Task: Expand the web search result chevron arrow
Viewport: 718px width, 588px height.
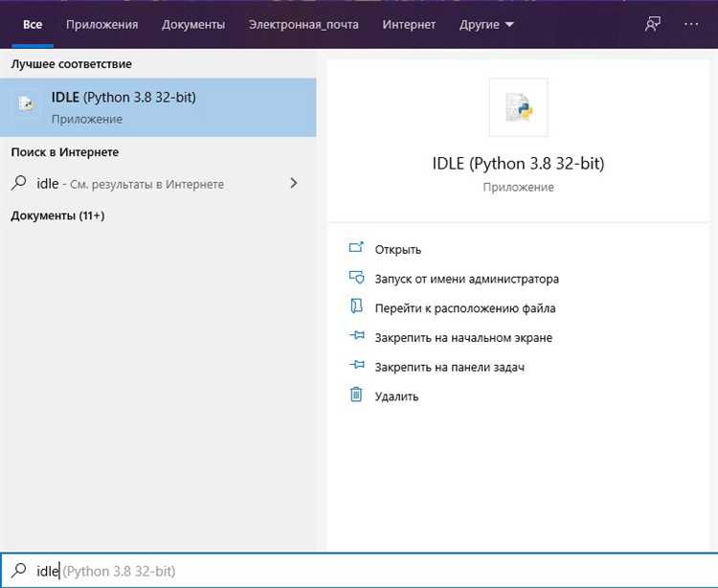Action: 294,183
